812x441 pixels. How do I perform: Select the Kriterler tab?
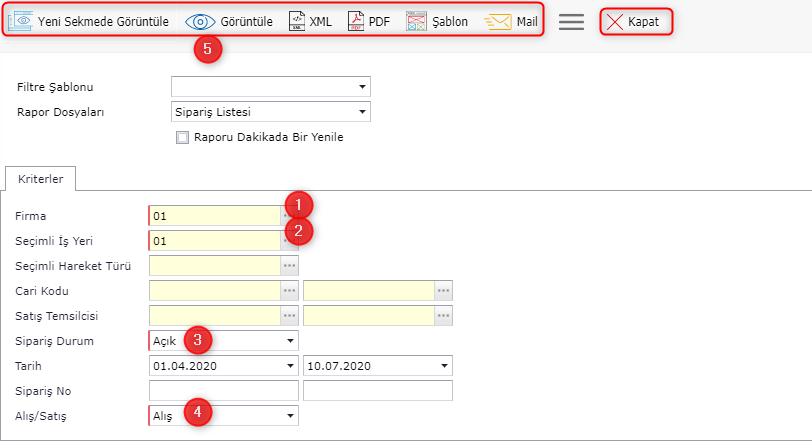pyautogui.click(x=41, y=178)
